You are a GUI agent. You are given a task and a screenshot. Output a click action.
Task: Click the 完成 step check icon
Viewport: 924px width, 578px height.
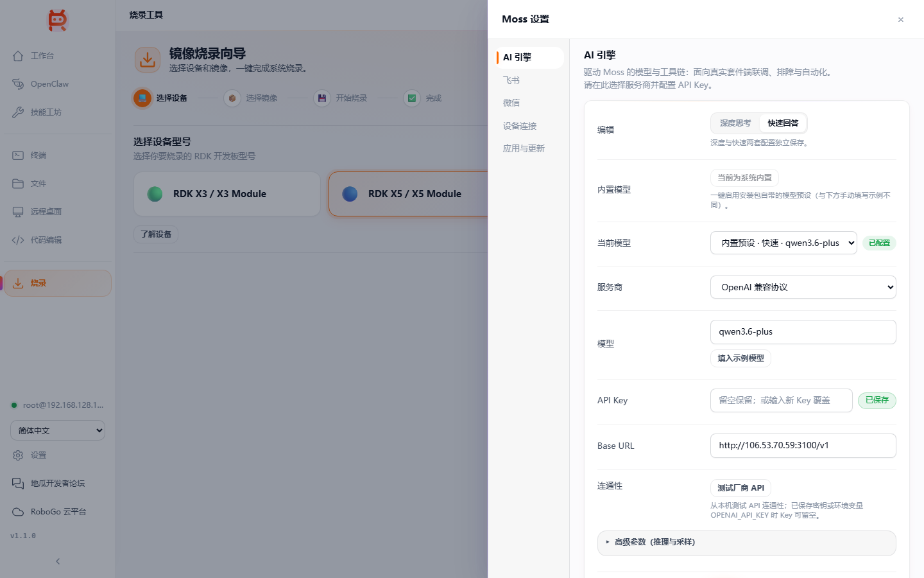tap(412, 98)
